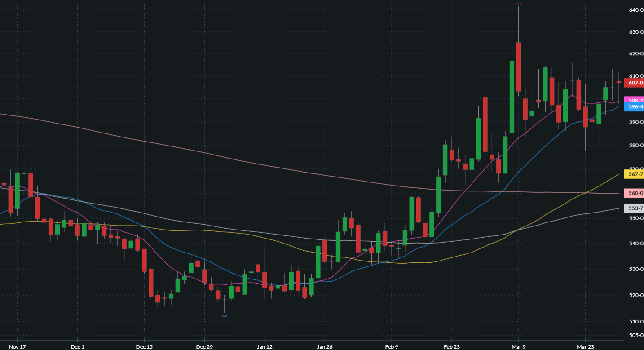
Task: Click the 640-0 price axis label
Action: 636,10
